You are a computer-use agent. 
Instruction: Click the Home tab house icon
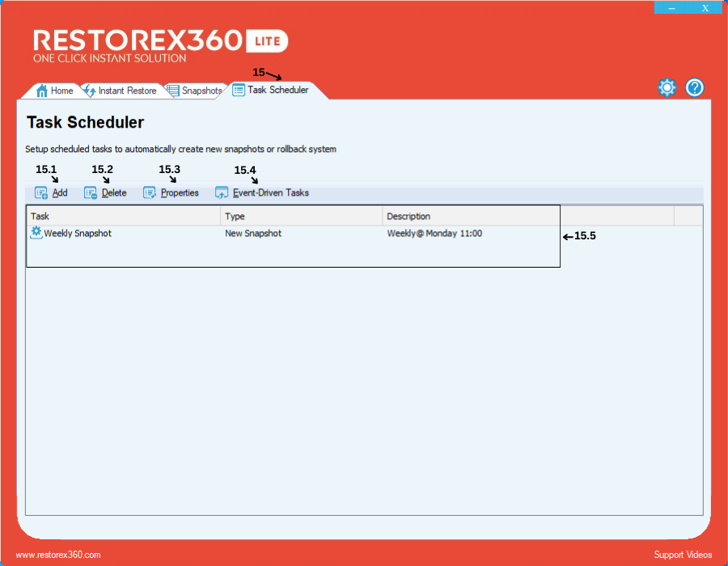42,91
